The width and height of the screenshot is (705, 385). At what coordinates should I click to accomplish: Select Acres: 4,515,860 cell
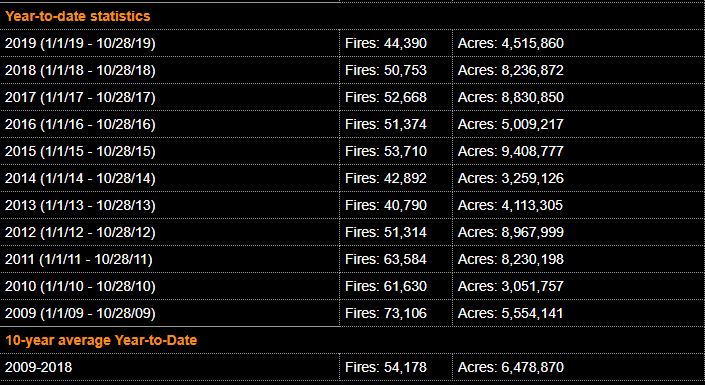[x=511, y=43]
